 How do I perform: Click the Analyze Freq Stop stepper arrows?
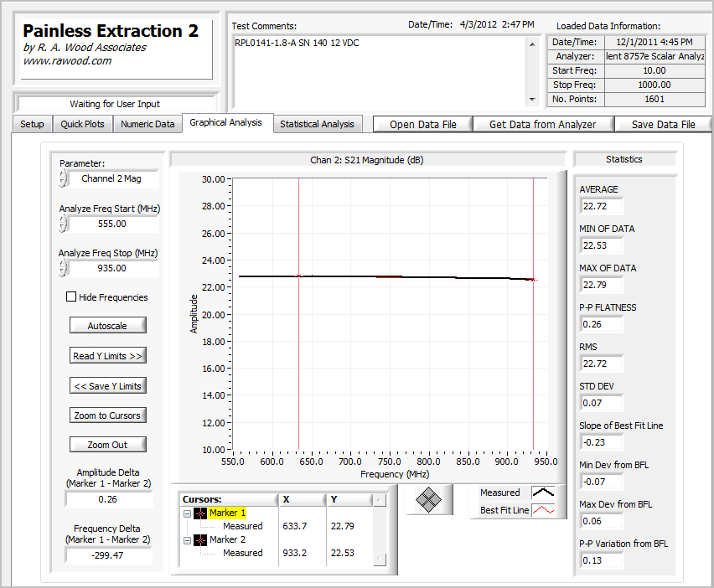[x=63, y=268]
